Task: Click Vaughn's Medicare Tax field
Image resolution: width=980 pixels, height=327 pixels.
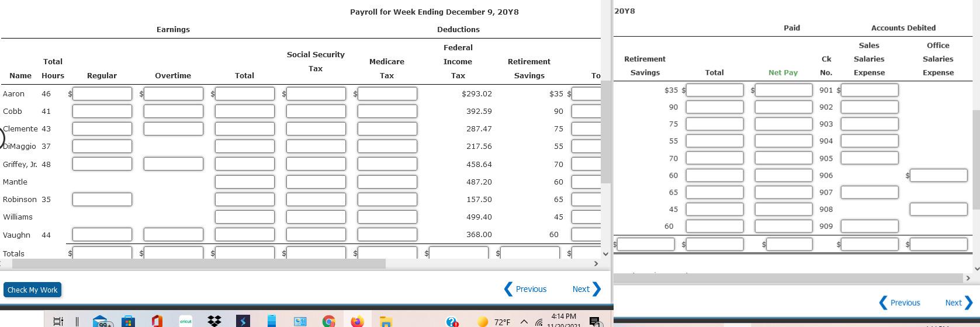Action: click(387, 234)
